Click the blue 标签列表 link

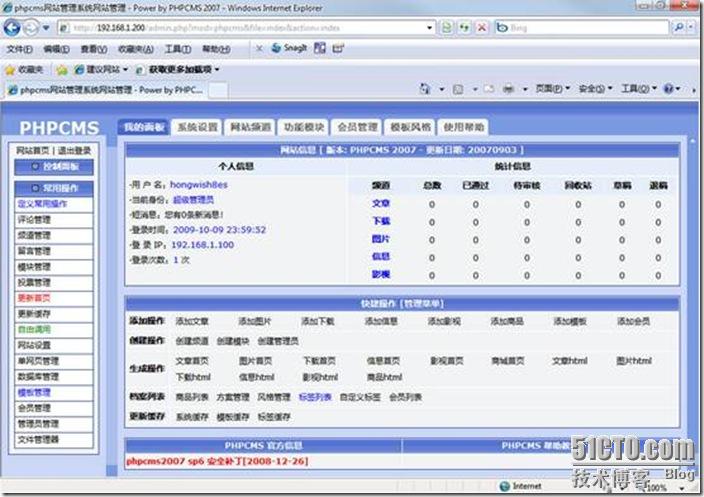[x=315, y=397]
